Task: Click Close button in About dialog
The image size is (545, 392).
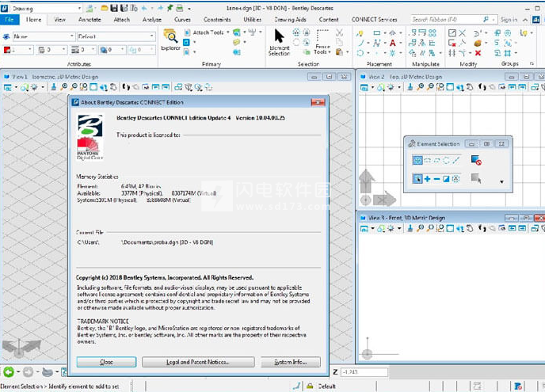Action: click(106, 362)
